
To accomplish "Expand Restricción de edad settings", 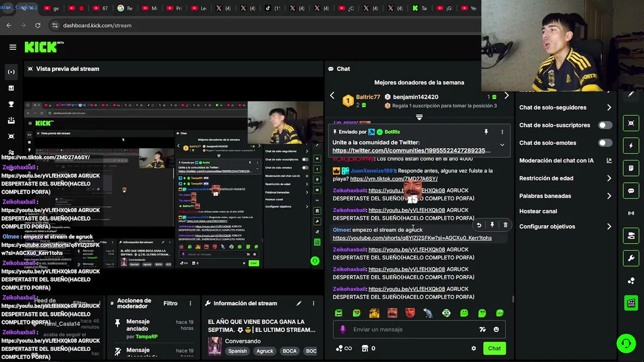I will click(x=609, y=178).
